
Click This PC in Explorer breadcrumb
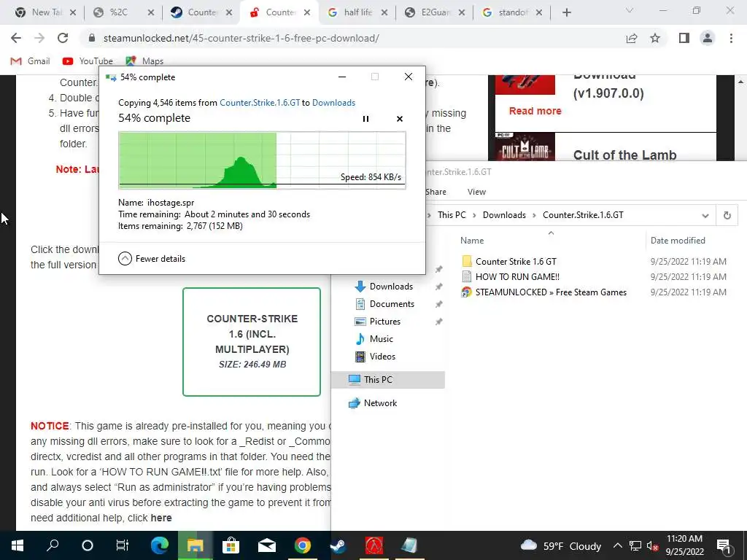coord(452,215)
